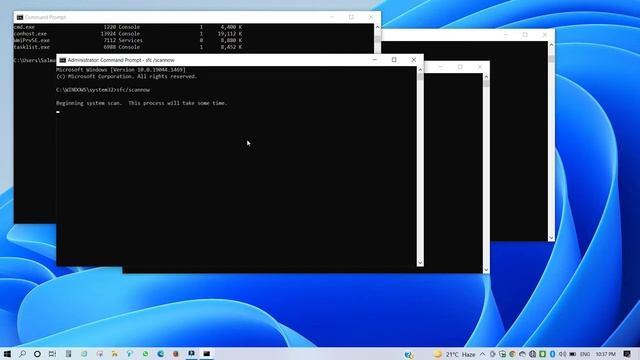The image size is (640, 360).
Task: Open Cortana circle icon on taskbar
Action: [x=37, y=354]
